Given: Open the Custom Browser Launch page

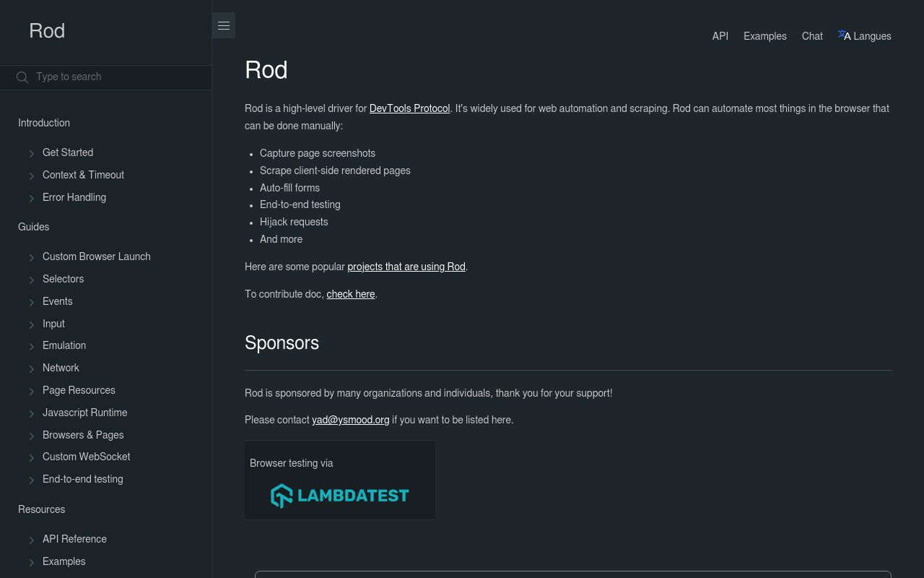Looking at the screenshot, I should (x=96, y=256).
